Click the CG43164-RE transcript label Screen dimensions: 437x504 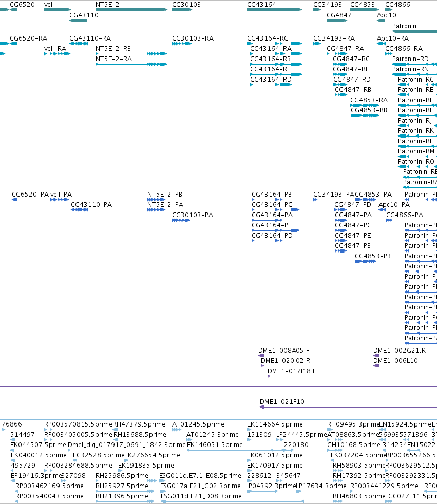(271, 69)
